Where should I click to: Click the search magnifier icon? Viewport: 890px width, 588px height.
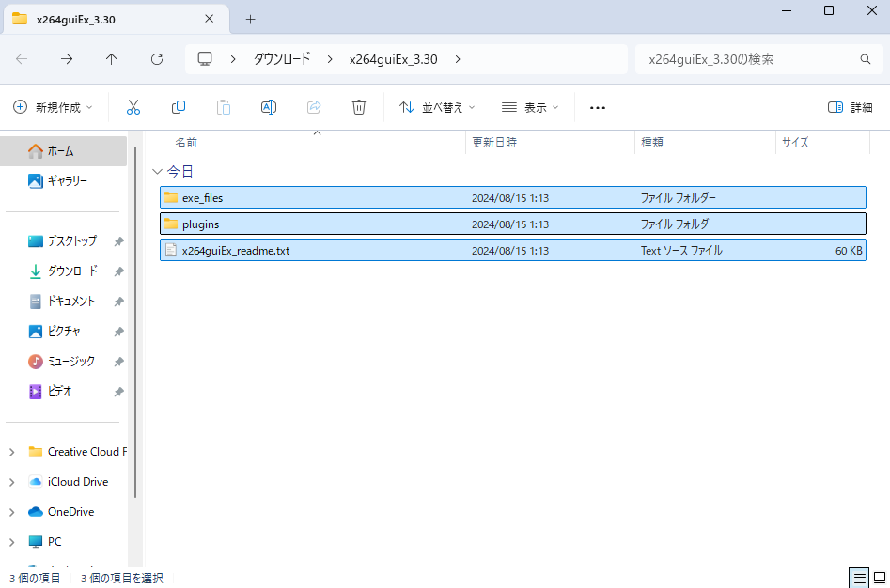pos(865,59)
